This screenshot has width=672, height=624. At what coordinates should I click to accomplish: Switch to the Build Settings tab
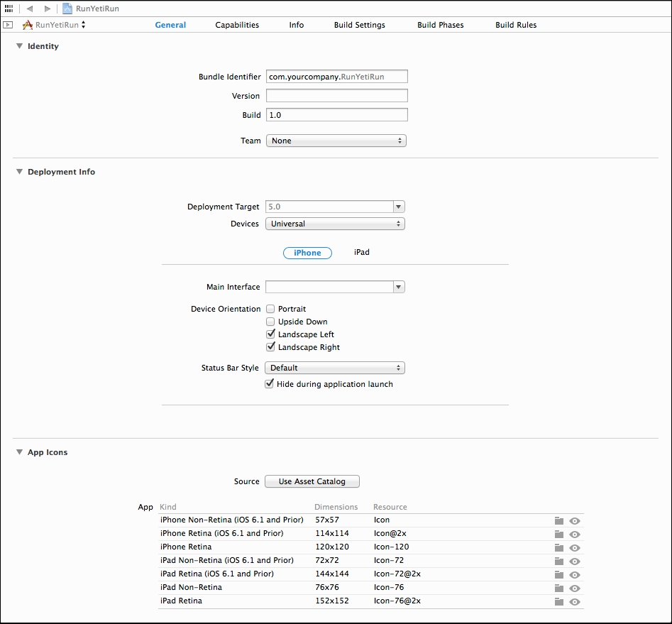(360, 25)
